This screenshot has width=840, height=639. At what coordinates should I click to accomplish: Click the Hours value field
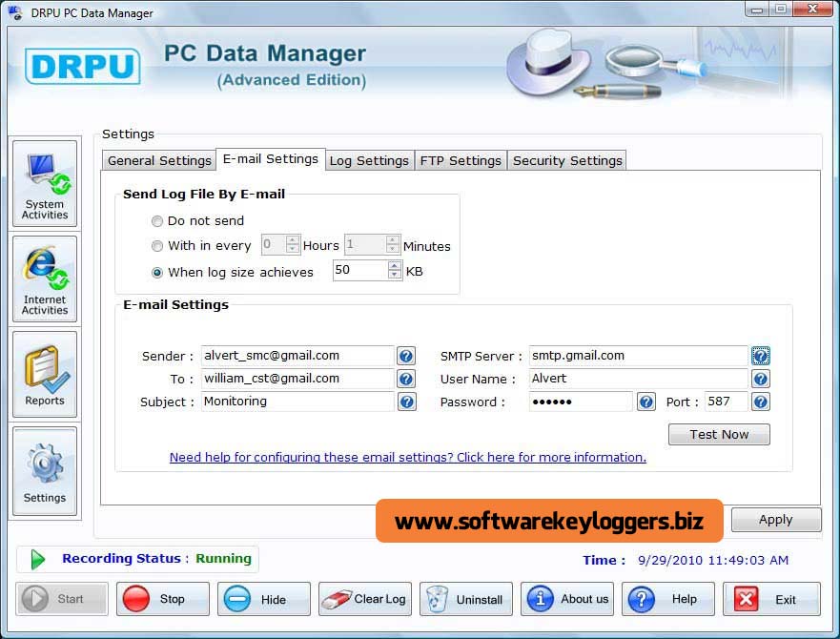coord(274,244)
